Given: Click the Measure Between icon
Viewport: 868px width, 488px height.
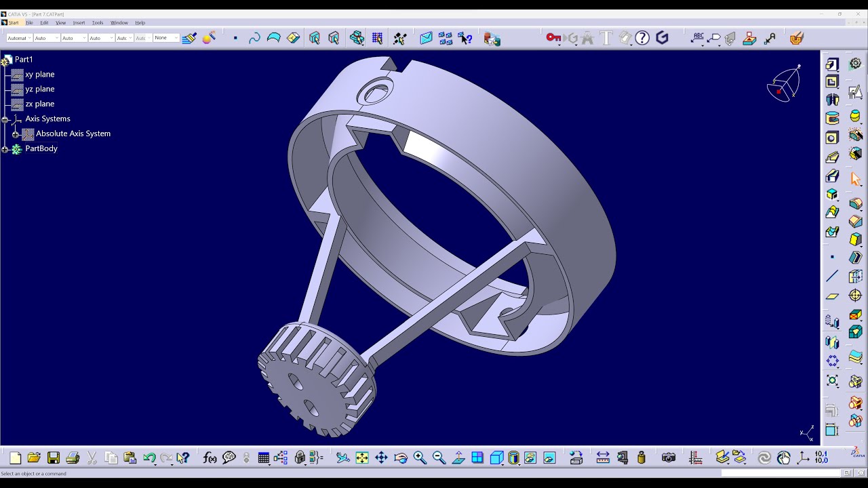Looking at the screenshot, I should click(x=603, y=458).
